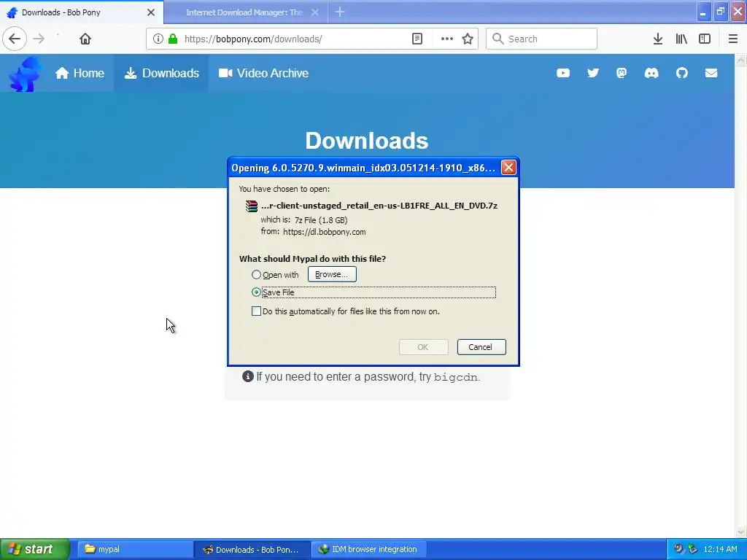Viewport: 747px width, 560px height.
Task: Click the Cancel button in the dialog
Action: tap(481, 347)
